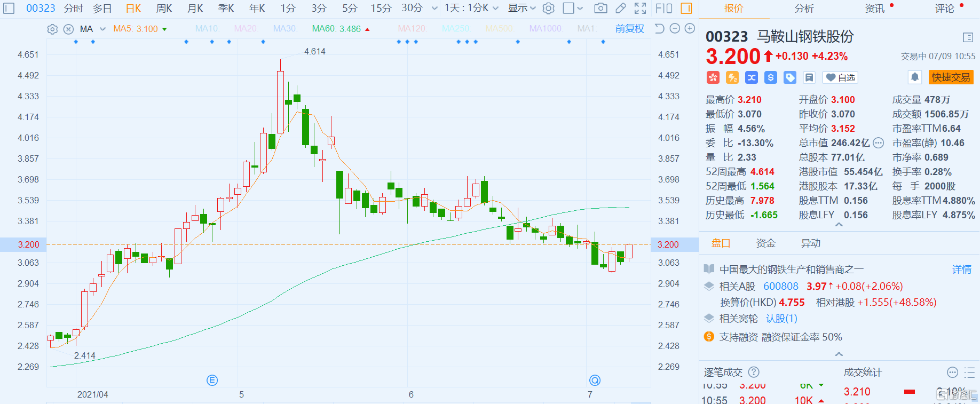Open the 显示 display dropdown
This screenshot has width=980, height=404.
[521, 8]
